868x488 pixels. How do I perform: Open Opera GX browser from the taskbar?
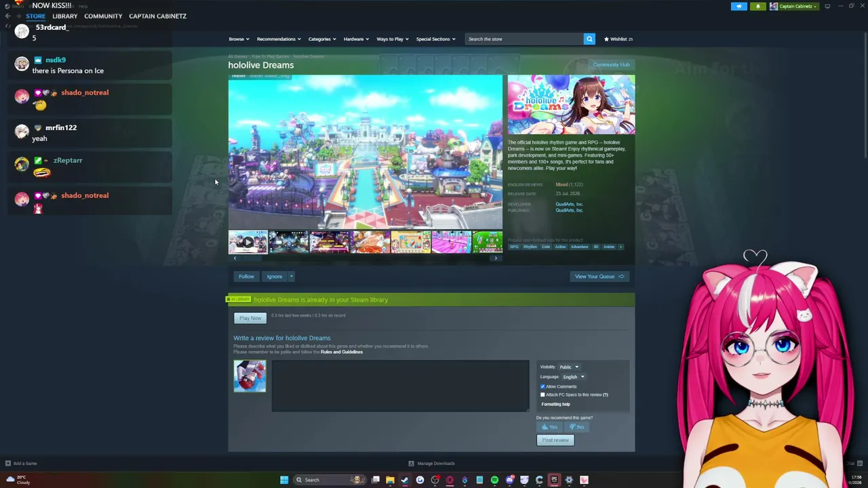(450, 480)
